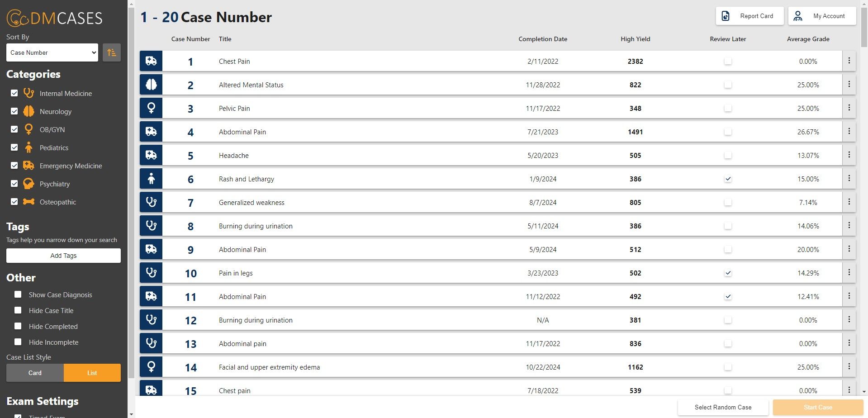
Task: Open options menu for case 4 Abdominal Pain
Action: [849, 131]
